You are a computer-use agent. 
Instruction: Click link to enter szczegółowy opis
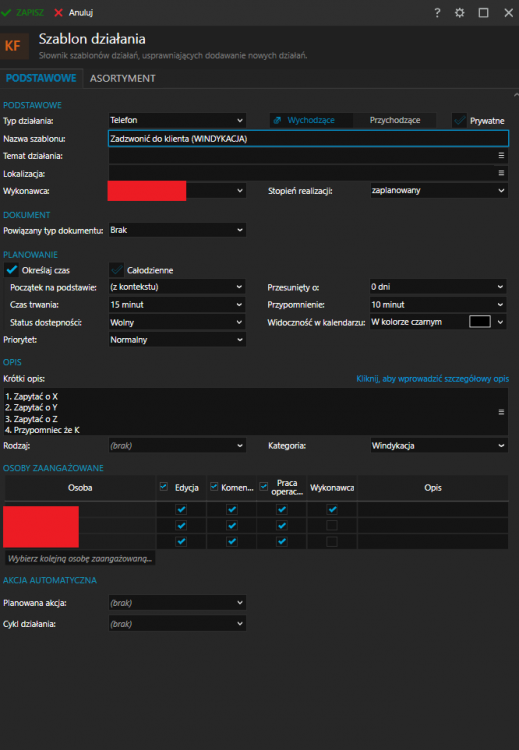[432, 379]
